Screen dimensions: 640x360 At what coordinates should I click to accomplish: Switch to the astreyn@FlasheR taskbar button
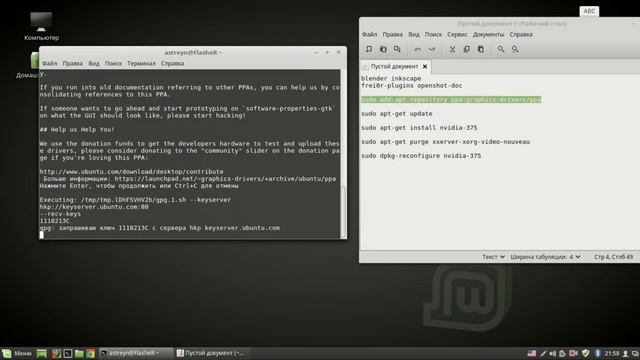[136, 353]
